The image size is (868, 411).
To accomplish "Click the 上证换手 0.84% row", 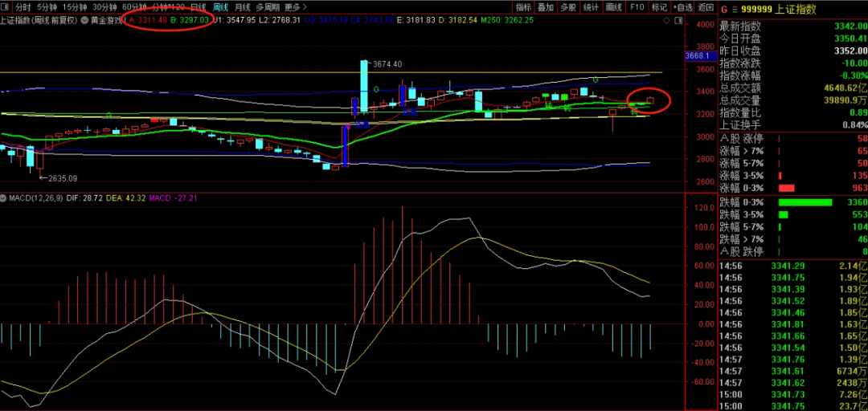I will [792, 125].
